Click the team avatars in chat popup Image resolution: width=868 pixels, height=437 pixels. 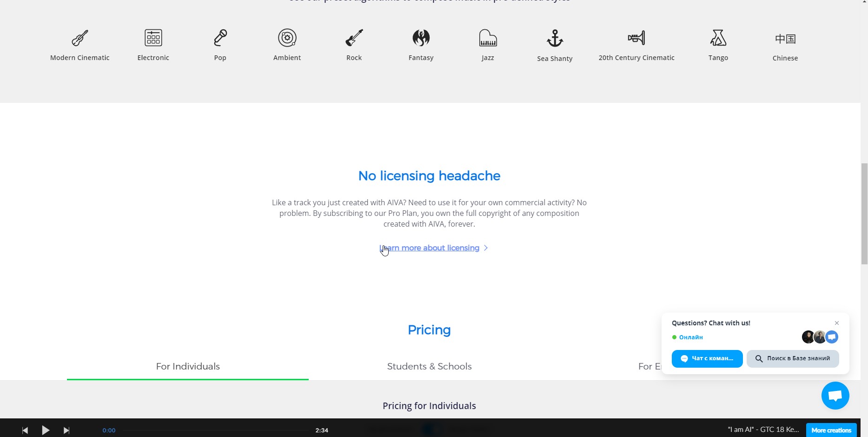coord(820,337)
